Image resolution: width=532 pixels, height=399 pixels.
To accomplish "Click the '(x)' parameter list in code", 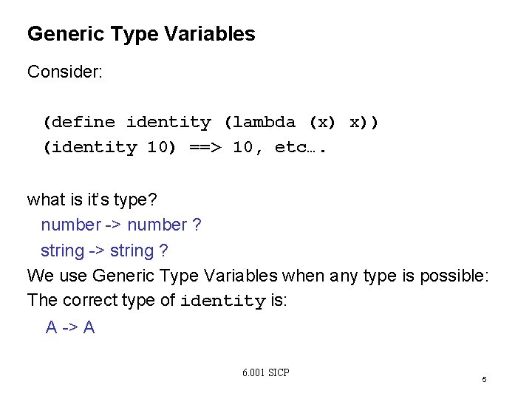I will (x=322, y=122).
